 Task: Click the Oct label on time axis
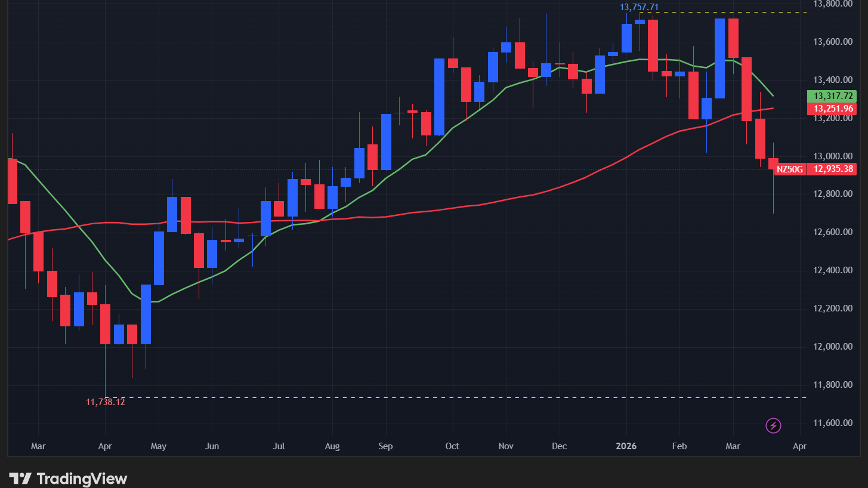tap(452, 446)
